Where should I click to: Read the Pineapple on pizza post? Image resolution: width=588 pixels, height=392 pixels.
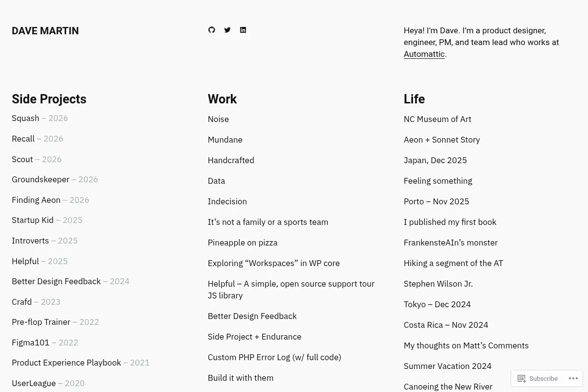(243, 243)
